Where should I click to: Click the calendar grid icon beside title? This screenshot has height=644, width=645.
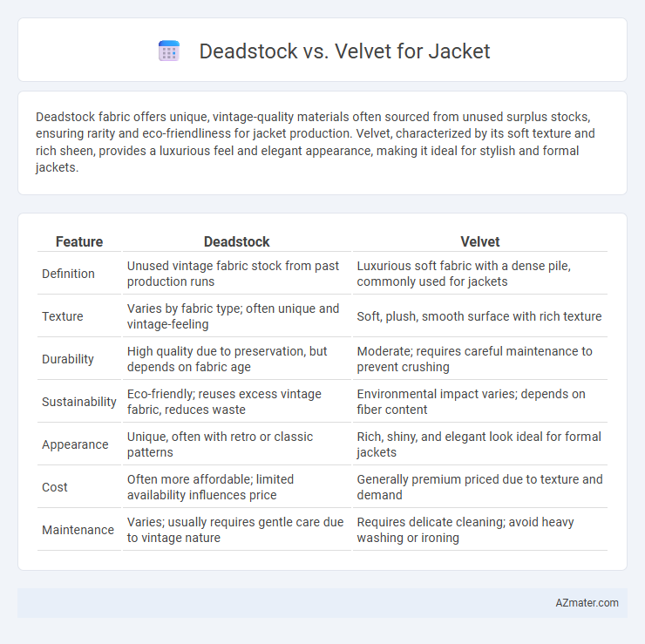pos(169,51)
